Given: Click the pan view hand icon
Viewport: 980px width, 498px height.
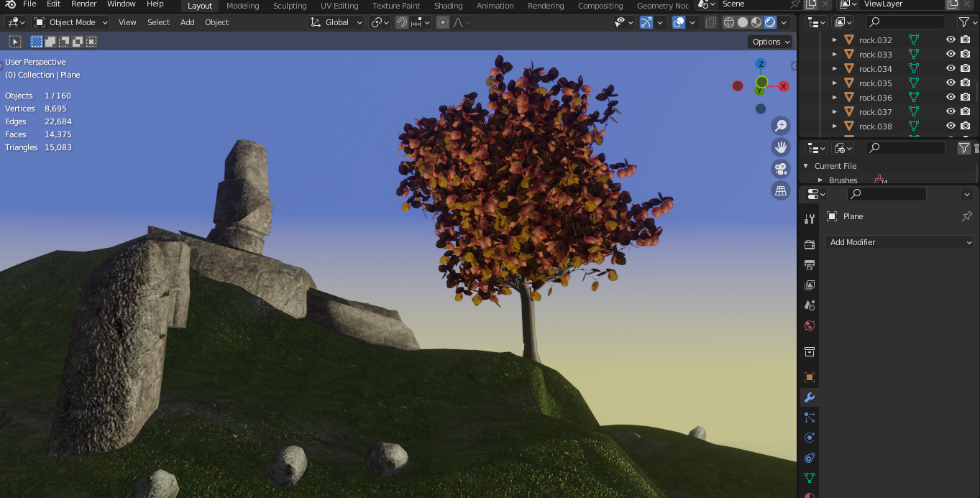Looking at the screenshot, I should pos(780,147).
